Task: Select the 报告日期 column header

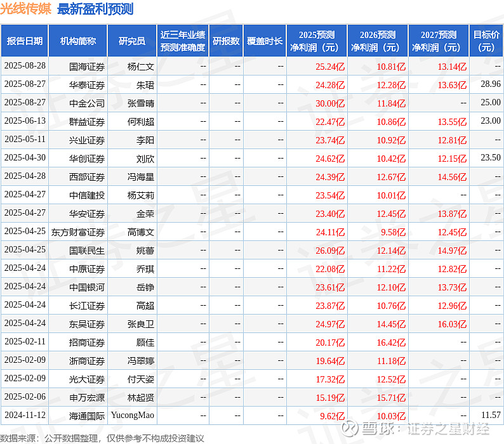Action: [x=24, y=41]
